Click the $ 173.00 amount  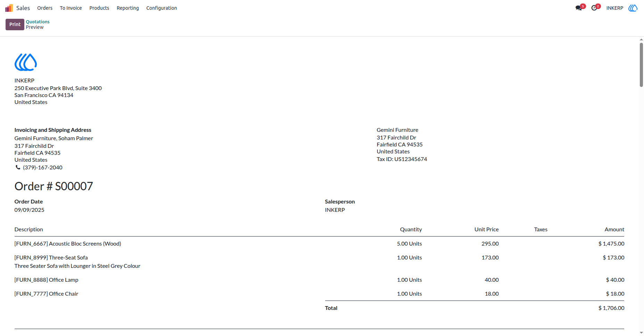point(613,258)
